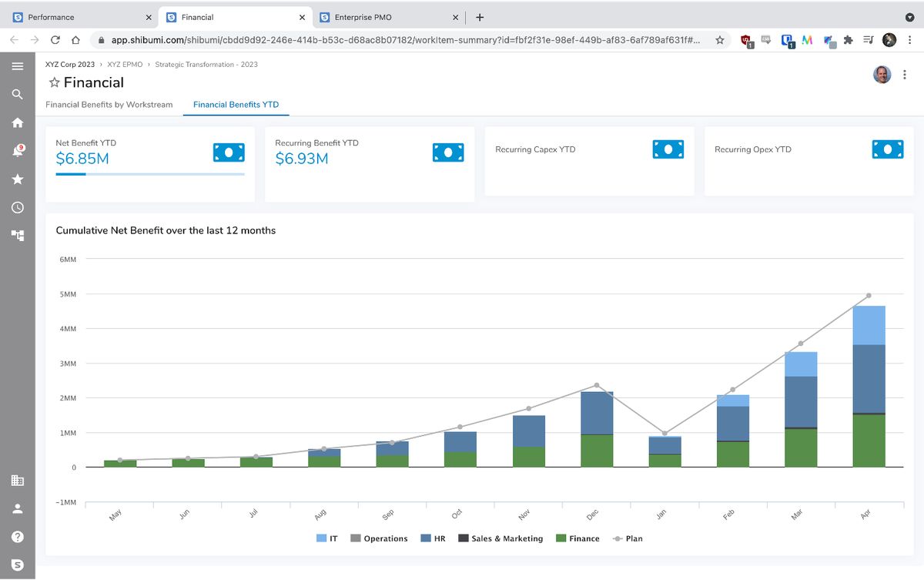The height and width of the screenshot is (580, 924).
Task: Click the Net Benefit YTD progress bar
Action: 150,174
